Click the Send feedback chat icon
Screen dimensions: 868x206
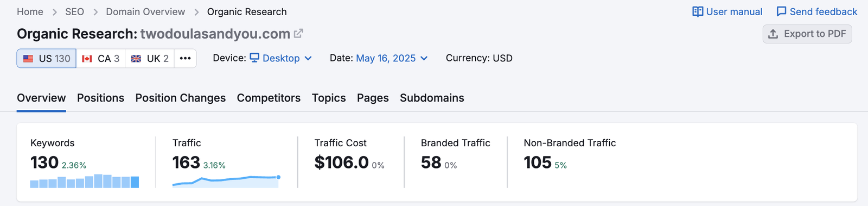click(x=781, y=11)
